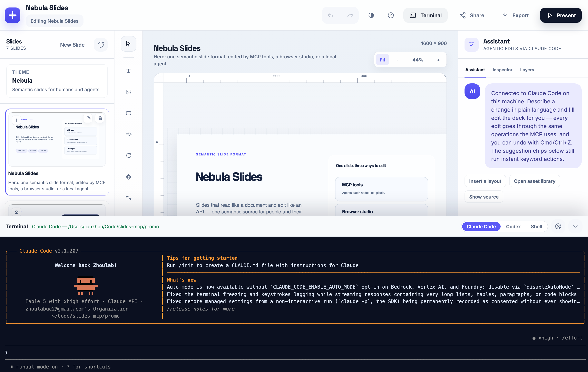Viewport: 588px width, 372px height.
Task: Duplicate slide 1 with copy icon
Action: coord(88,118)
